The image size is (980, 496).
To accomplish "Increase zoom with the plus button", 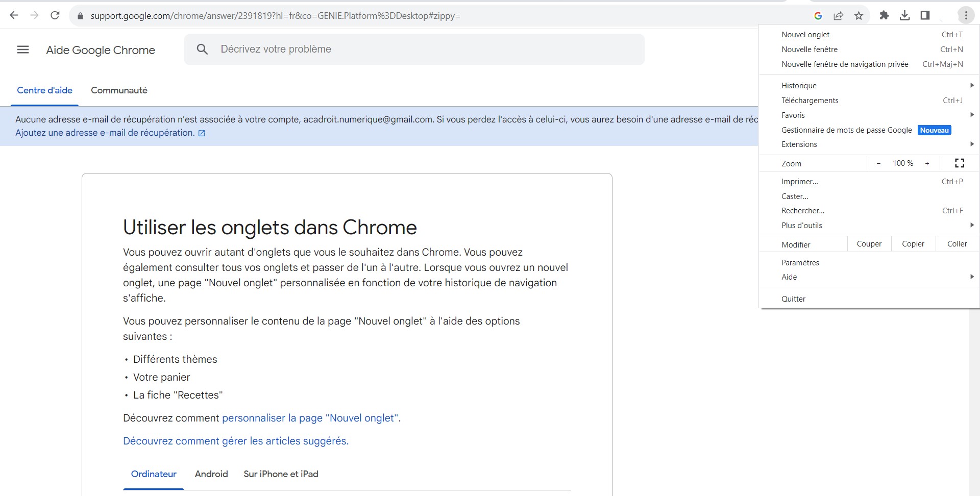I will [927, 163].
